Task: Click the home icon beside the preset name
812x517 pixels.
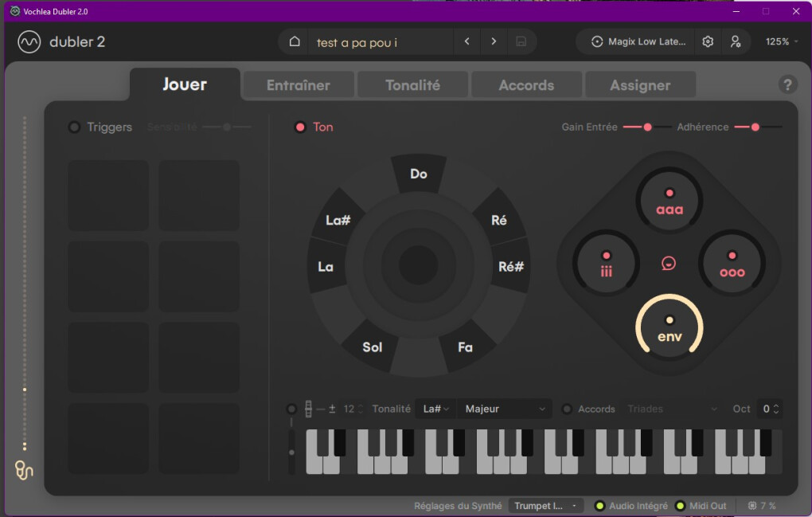Action: tap(295, 42)
